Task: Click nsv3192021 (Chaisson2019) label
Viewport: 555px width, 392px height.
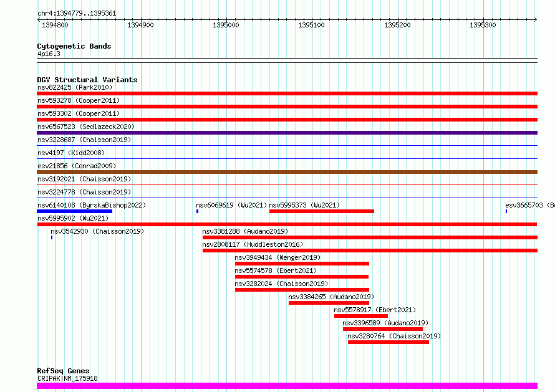Action: [84, 179]
